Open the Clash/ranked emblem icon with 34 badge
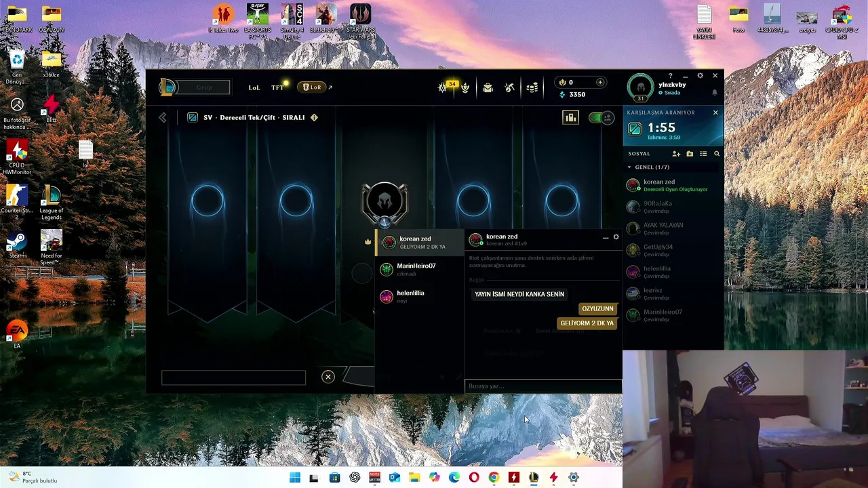868x488 pixels. coord(443,87)
